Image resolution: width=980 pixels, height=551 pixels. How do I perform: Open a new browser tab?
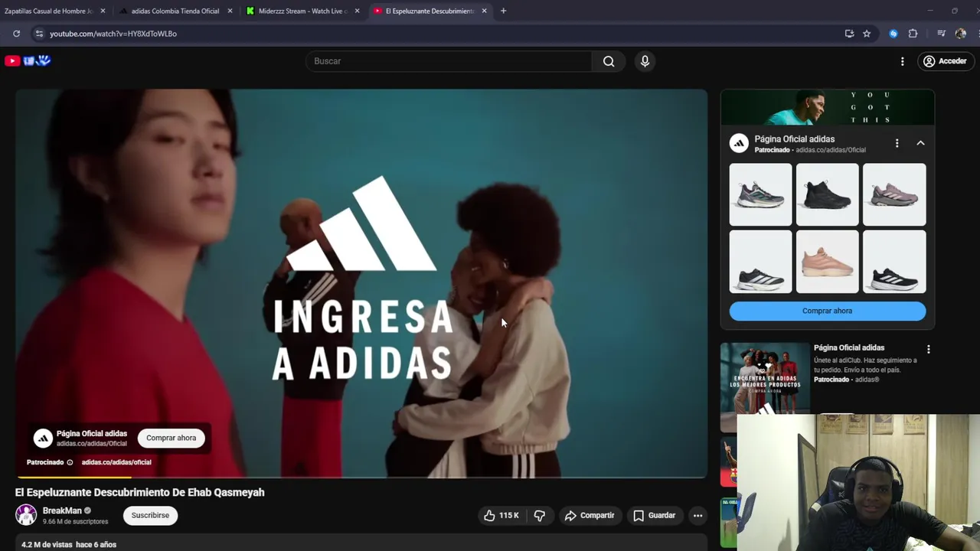point(503,11)
